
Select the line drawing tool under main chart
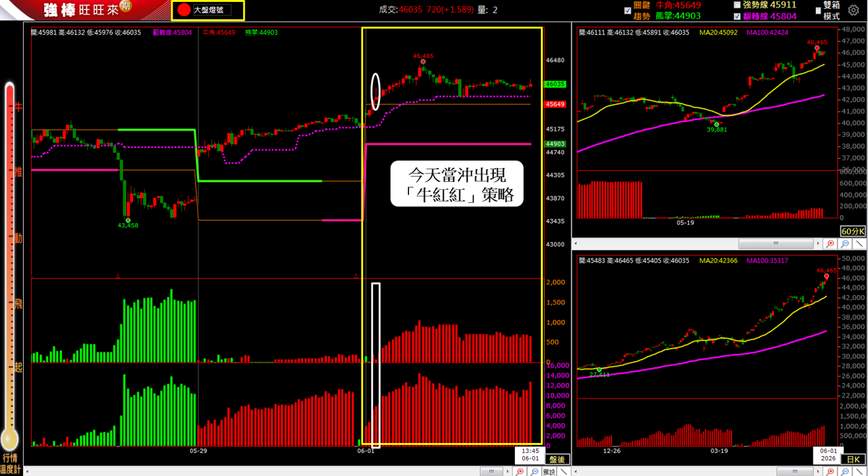click(x=564, y=471)
